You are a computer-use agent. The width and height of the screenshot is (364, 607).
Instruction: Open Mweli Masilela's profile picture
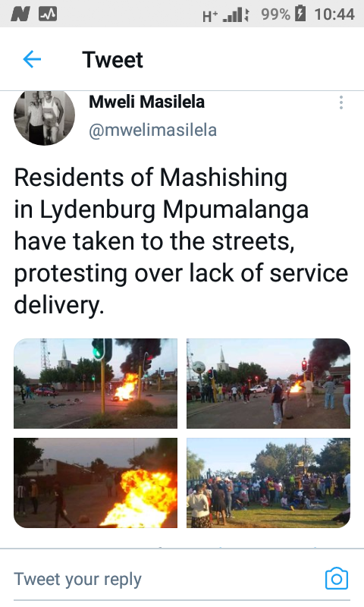click(45, 118)
